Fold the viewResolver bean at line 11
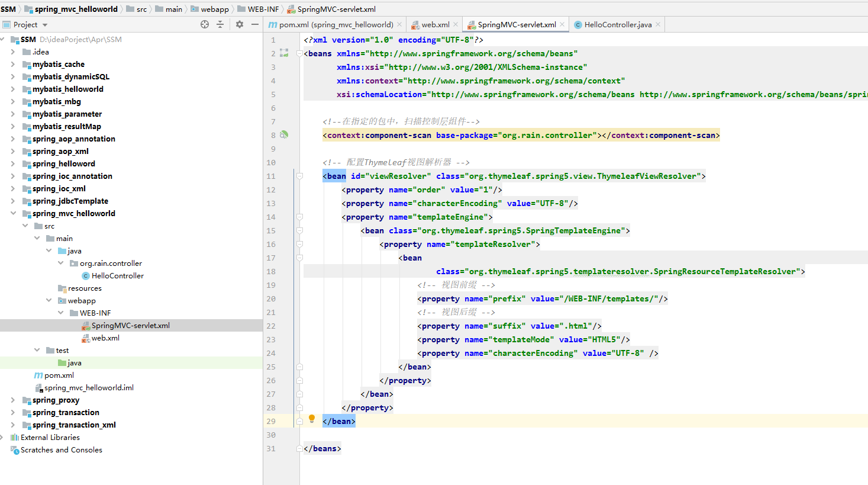The height and width of the screenshot is (485, 868). (x=299, y=176)
